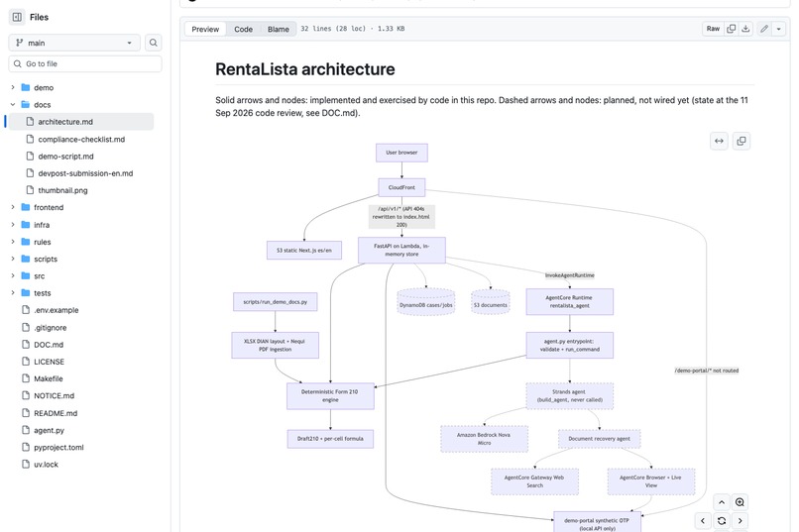Expand the infra folder chevron

[13, 225]
